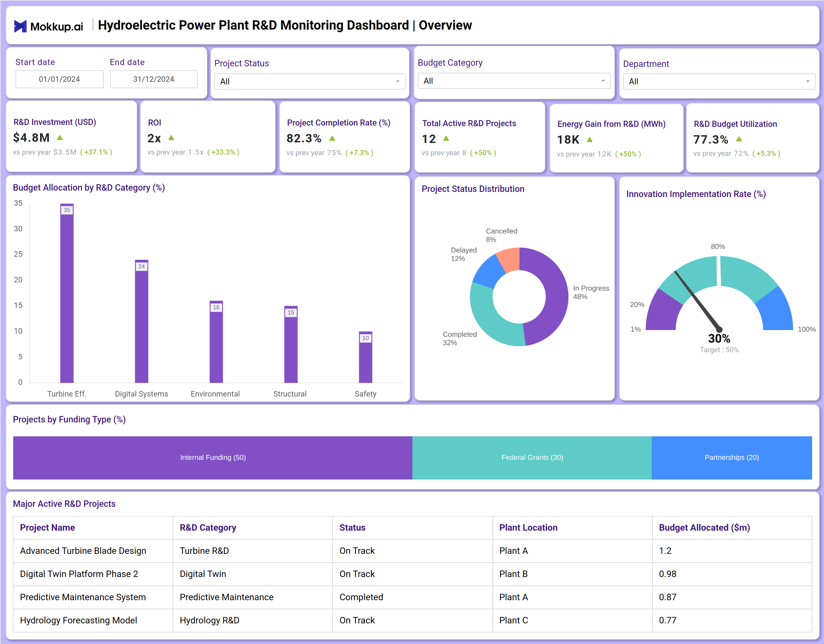Click the End date field 31/12/2024
Image resolution: width=824 pixels, height=644 pixels.
[x=154, y=79]
